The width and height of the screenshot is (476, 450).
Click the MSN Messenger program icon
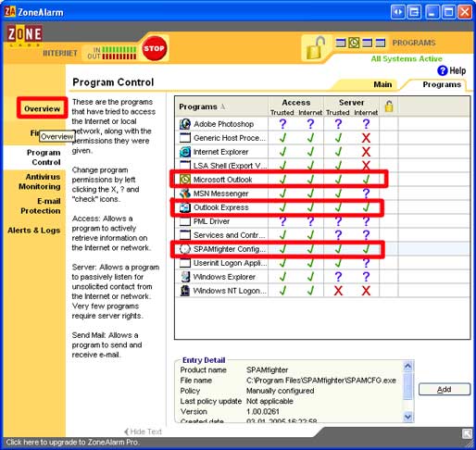pos(185,194)
